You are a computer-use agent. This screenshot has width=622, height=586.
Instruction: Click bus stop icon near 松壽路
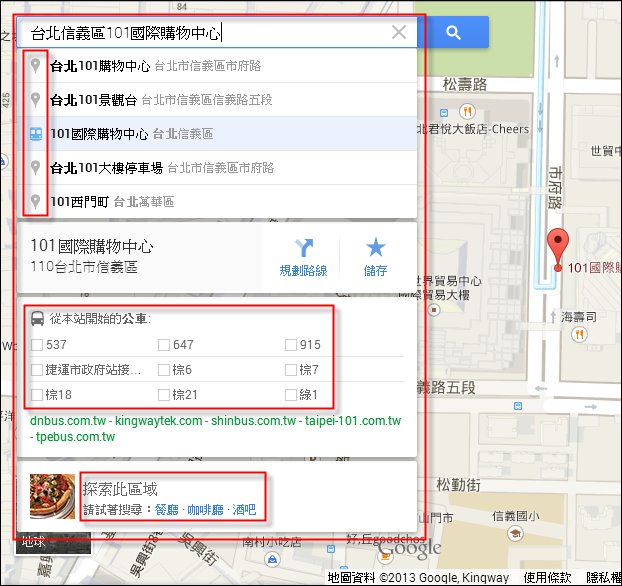tap(444, 113)
